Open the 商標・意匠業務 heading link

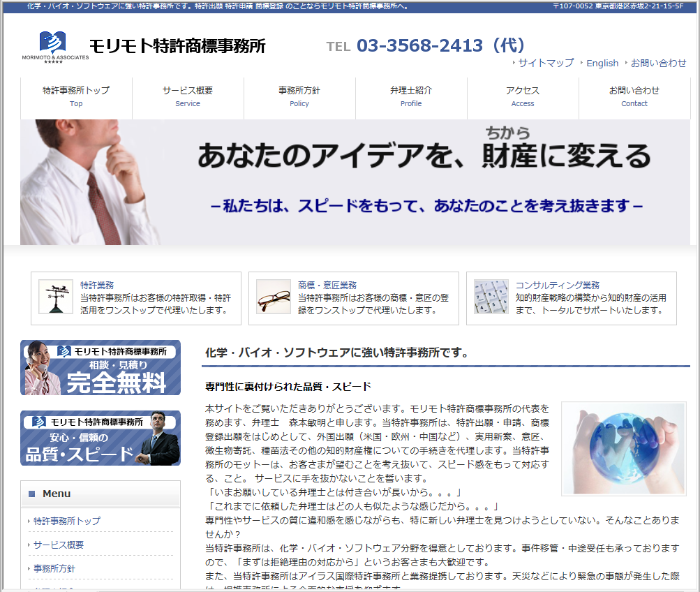point(327,285)
